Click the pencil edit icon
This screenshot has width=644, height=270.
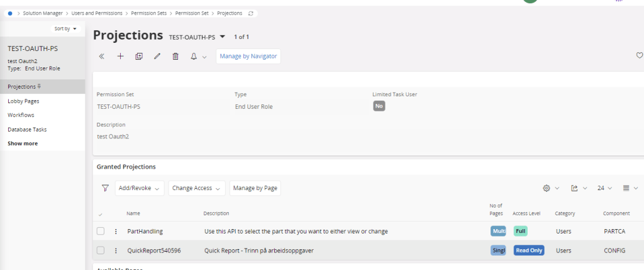157,57
